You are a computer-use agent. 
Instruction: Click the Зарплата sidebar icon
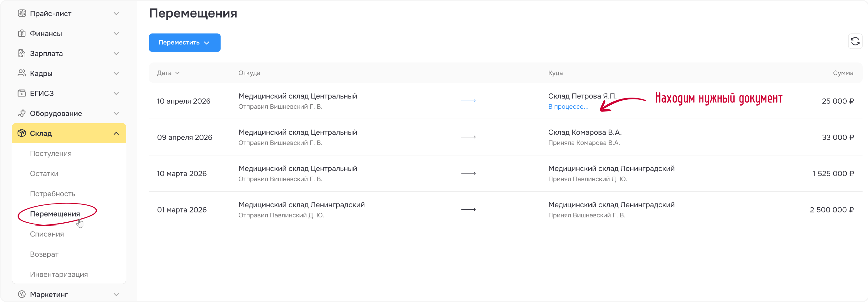pyautogui.click(x=22, y=53)
